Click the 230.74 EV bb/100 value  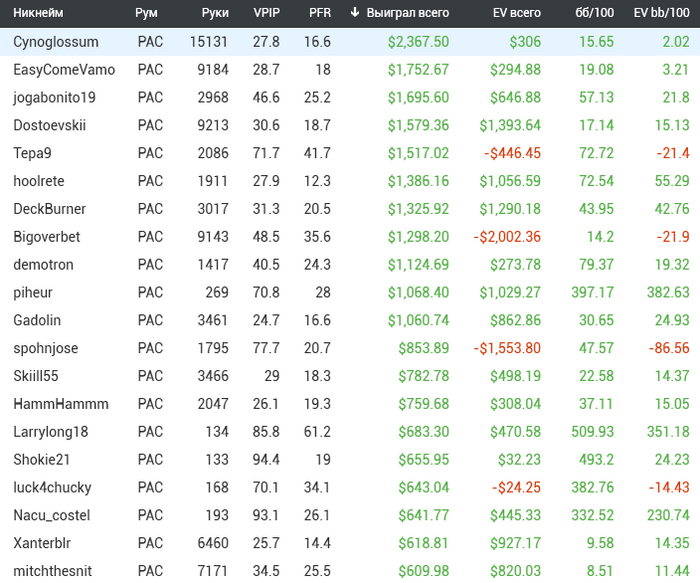coord(668,515)
